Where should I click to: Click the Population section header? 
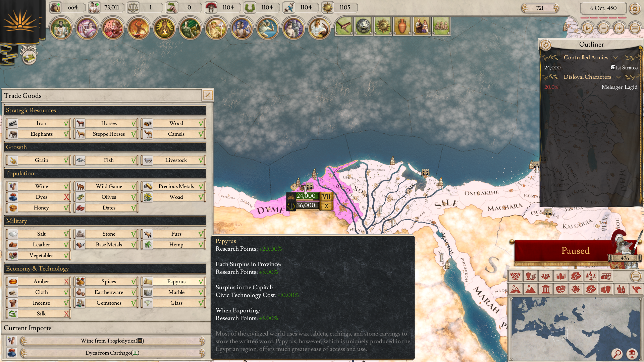tap(105, 173)
